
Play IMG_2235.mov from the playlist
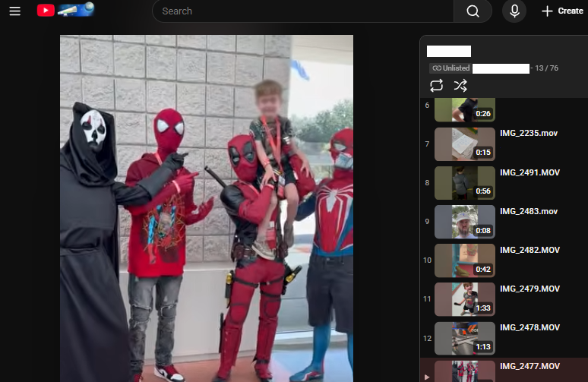pyautogui.click(x=530, y=133)
